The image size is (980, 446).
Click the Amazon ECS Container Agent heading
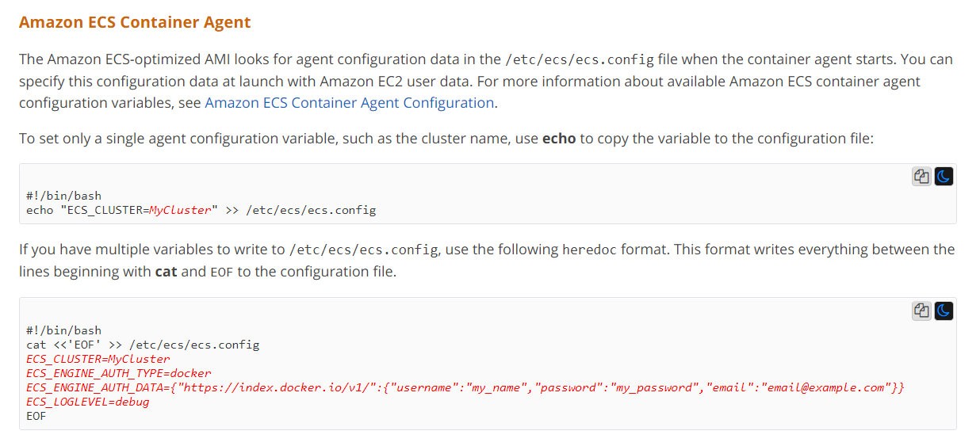(x=135, y=22)
